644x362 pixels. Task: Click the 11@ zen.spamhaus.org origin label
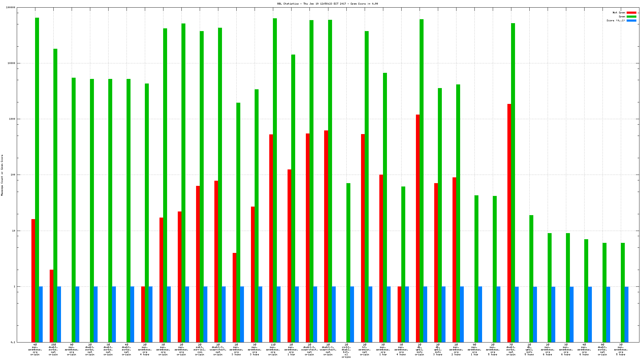tap(273, 350)
